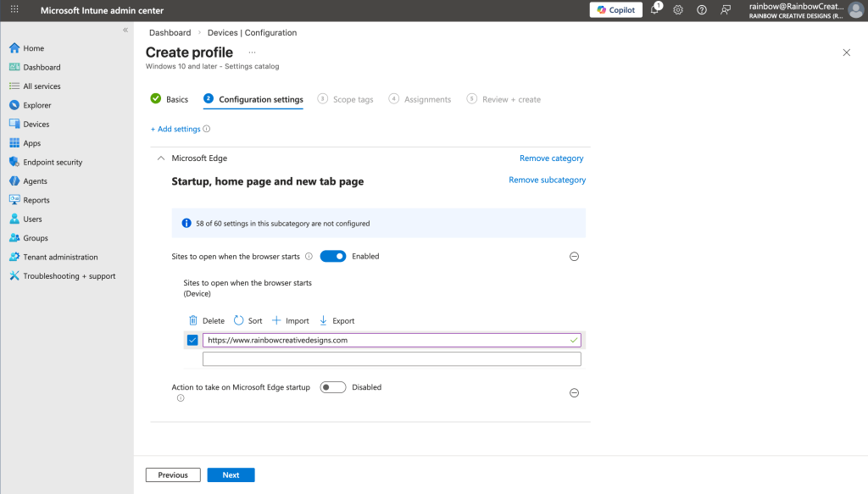The image size is (868, 494).
Task: Open the settings gear icon
Action: (678, 10)
